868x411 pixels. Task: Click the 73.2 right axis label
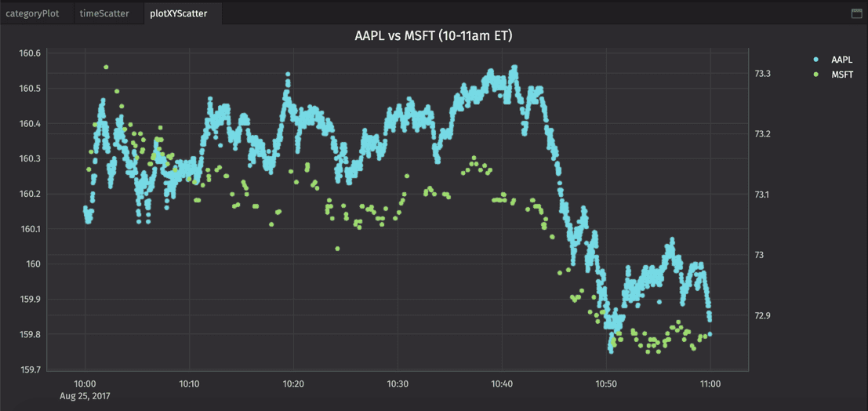762,134
